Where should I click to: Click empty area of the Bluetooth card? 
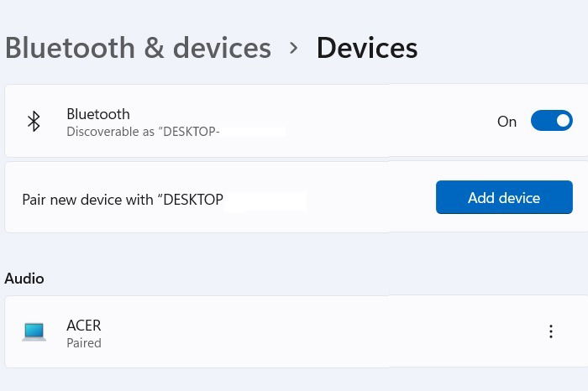[378, 122]
